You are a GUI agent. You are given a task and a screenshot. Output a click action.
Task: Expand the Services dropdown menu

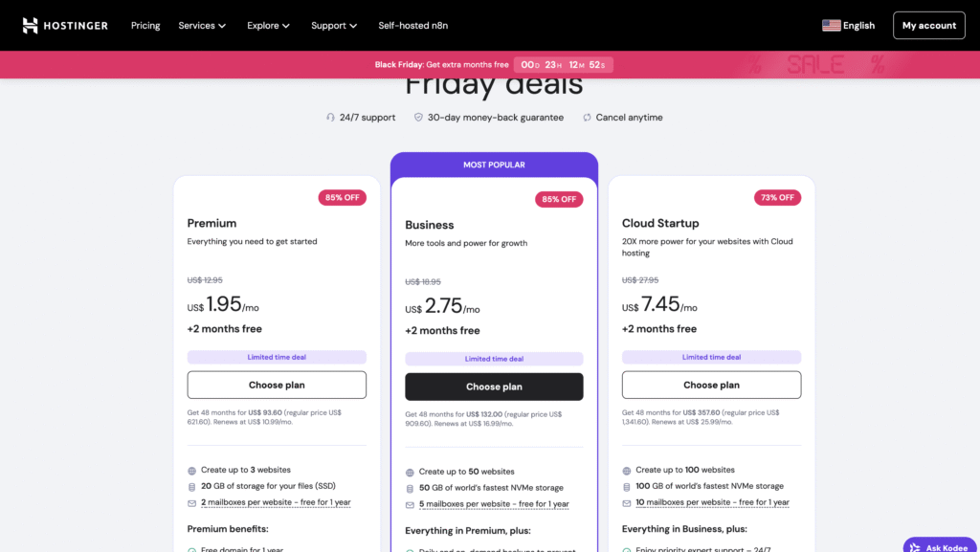[202, 26]
